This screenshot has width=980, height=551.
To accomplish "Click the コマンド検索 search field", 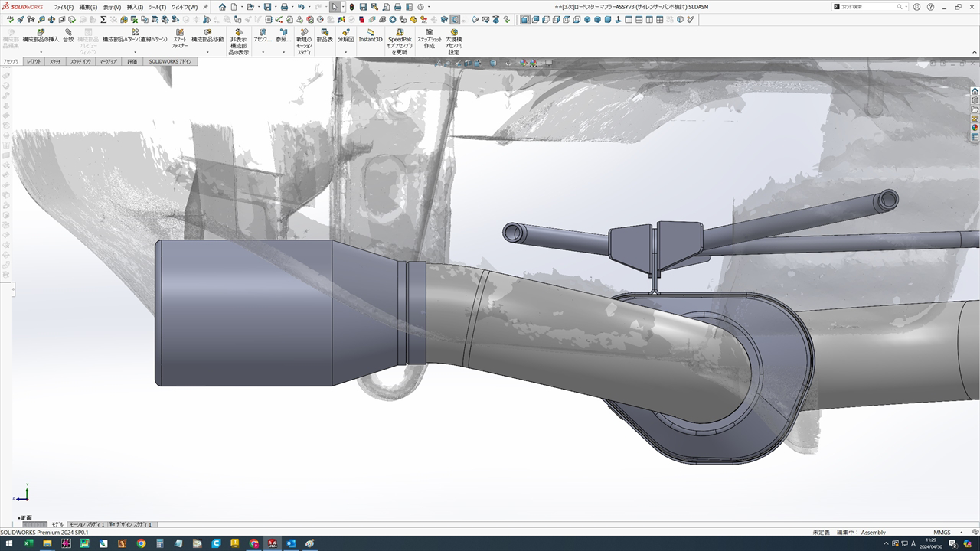I will (x=871, y=7).
